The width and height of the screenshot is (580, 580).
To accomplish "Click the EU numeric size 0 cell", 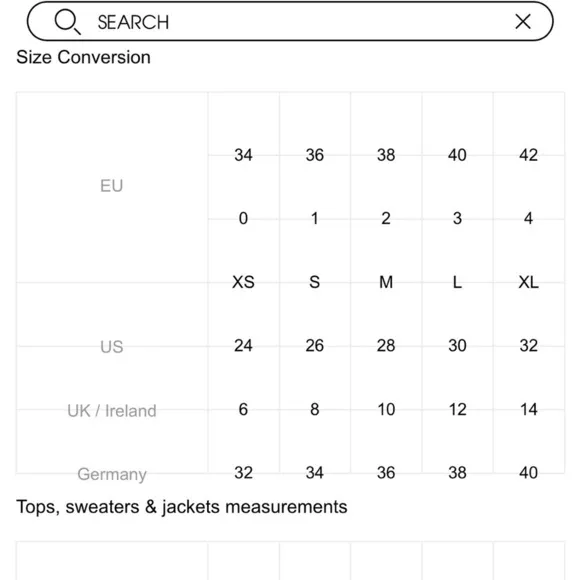I will [x=243, y=219].
